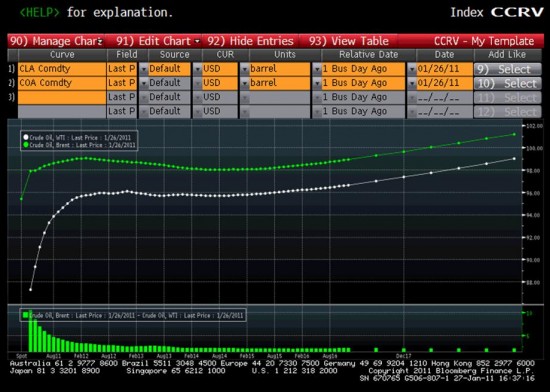Click the Source column header
The height and width of the screenshot is (392, 550).
[x=174, y=55]
